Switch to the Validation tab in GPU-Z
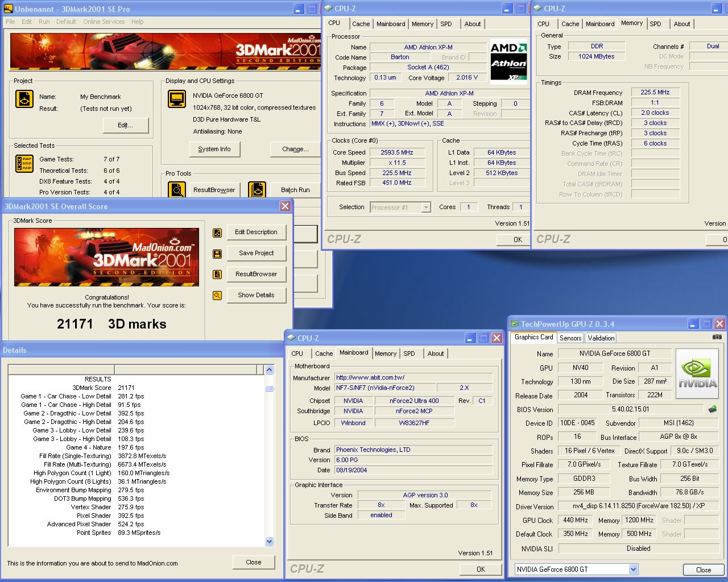The width and height of the screenshot is (728, 582). 601,338
